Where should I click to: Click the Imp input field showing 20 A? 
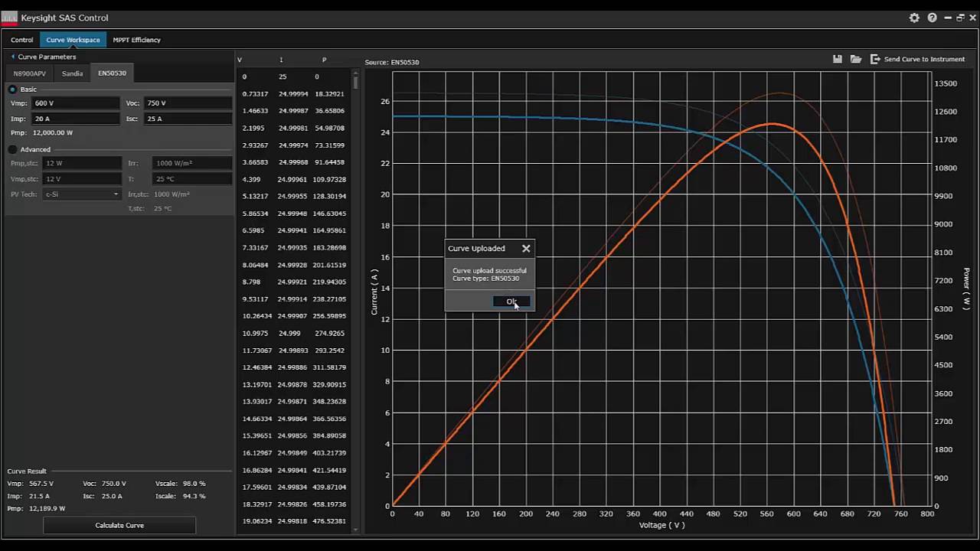pyautogui.click(x=75, y=119)
